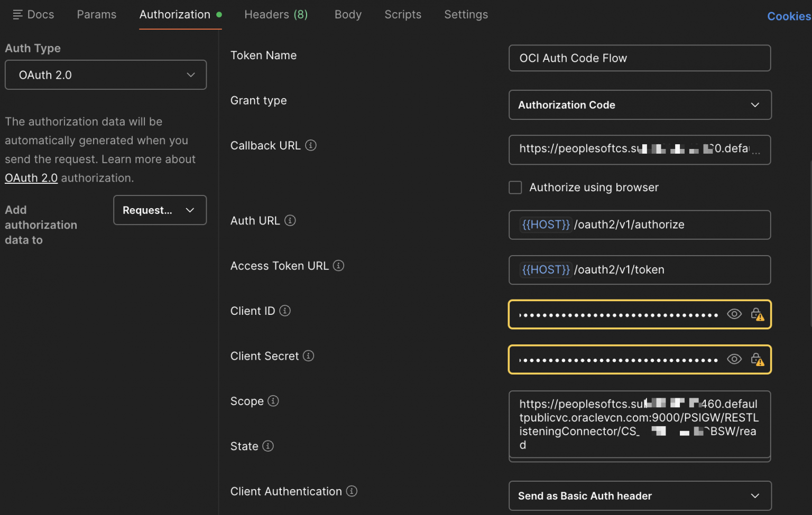The height and width of the screenshot is (515, 812).
Task: Click the Client Secret info icon
Action: [309, 356]
